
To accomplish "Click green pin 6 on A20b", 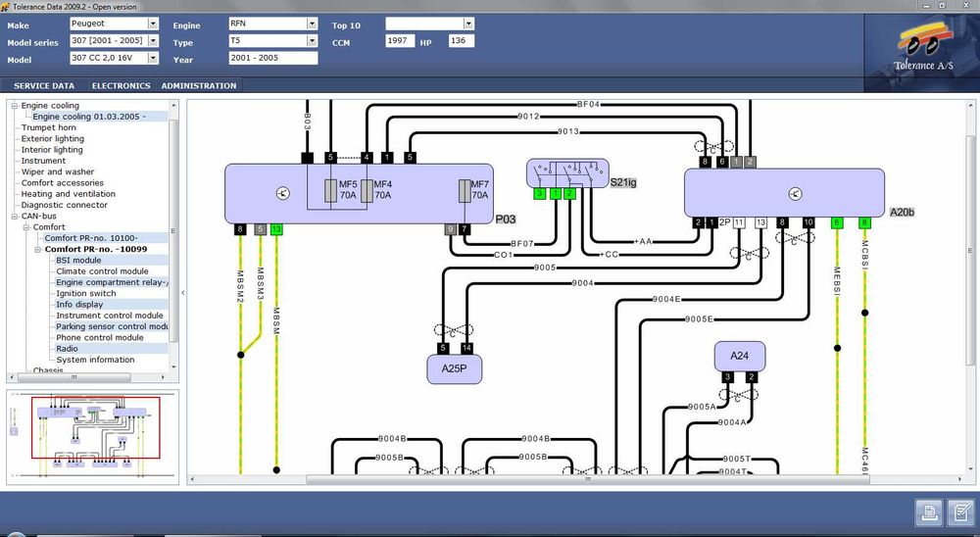I will 837,222.
